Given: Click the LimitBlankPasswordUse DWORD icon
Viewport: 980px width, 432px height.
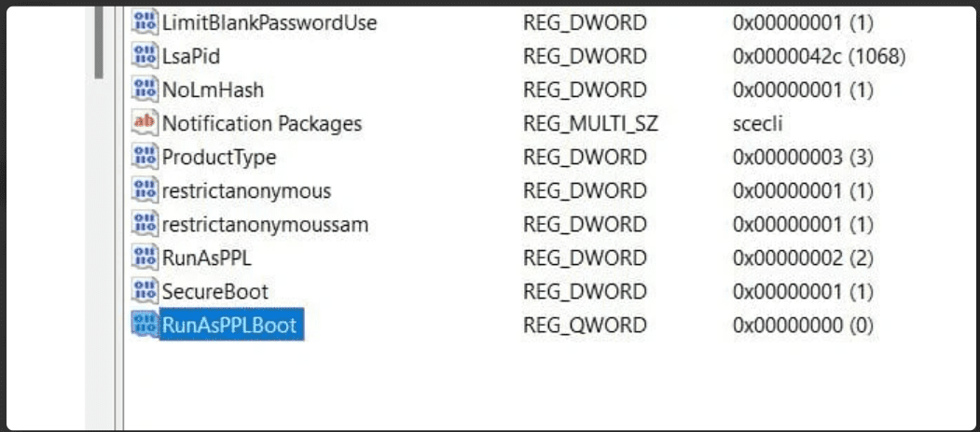Looking at the screenshot, I should 145,22.
